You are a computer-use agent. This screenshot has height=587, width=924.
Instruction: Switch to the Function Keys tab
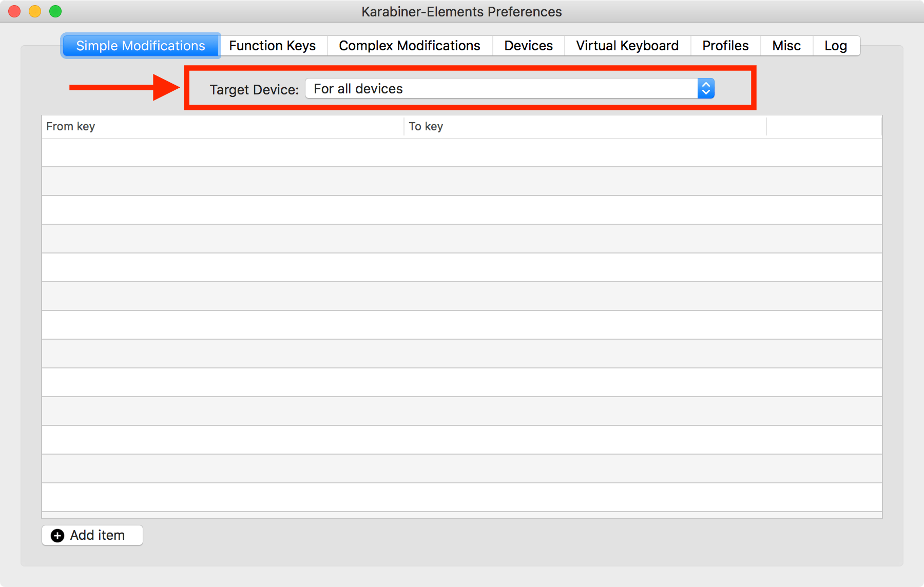click(273, 46)
